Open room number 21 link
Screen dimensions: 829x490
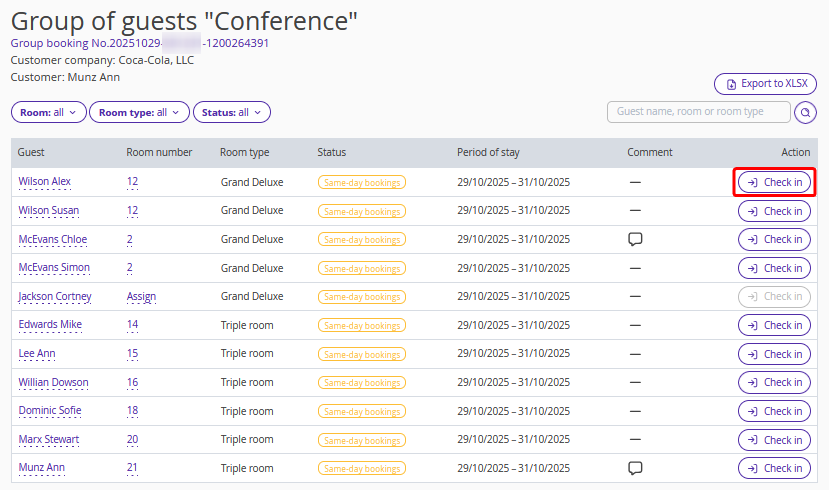click(x=132, y=468)
